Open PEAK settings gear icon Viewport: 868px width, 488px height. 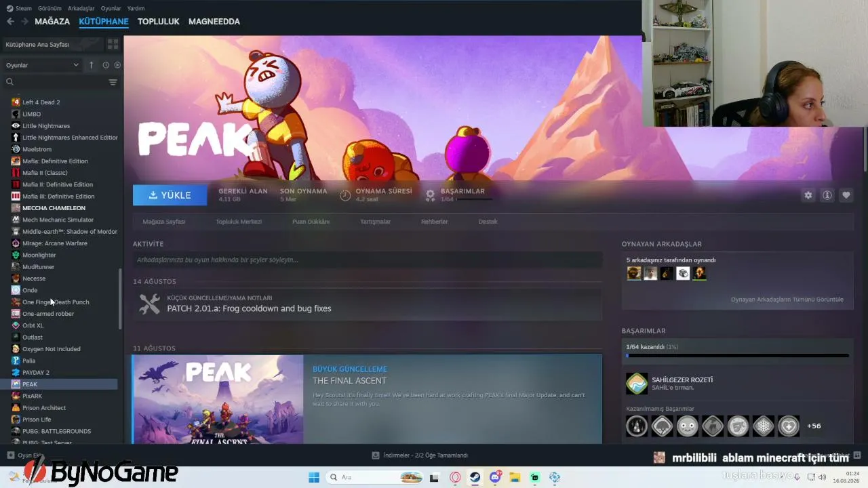808,195
